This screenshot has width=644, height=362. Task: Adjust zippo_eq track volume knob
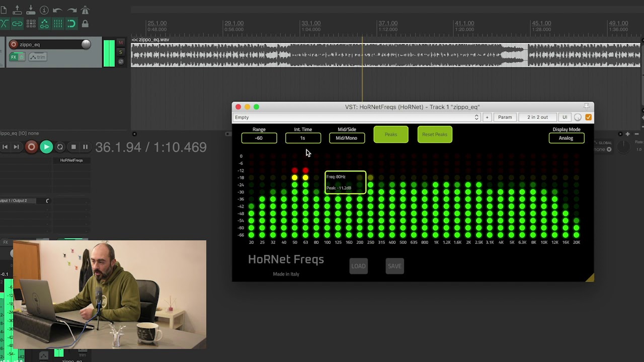(x=86, y=44)
